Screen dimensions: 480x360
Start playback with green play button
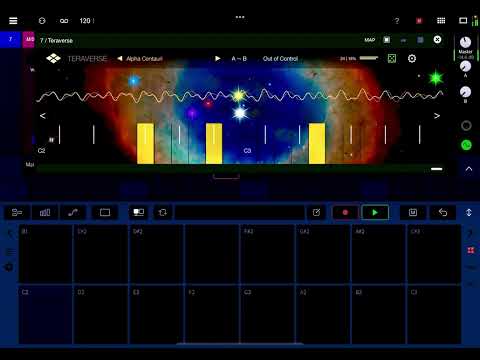coord(375,212)
